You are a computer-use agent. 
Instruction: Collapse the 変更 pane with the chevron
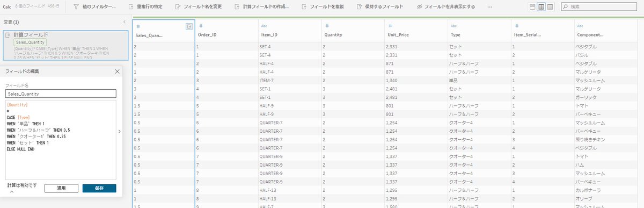pyautogui.click(x=125, y=22)
